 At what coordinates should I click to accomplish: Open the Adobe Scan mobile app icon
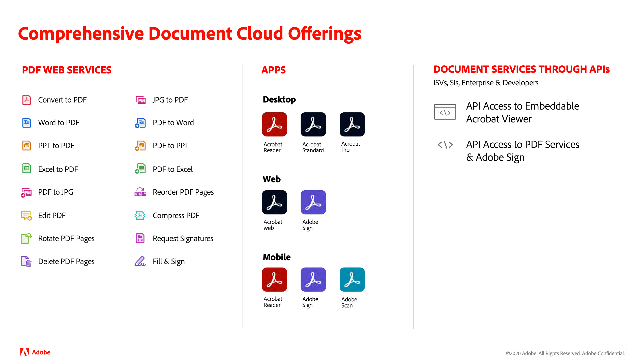click(352, 280)
